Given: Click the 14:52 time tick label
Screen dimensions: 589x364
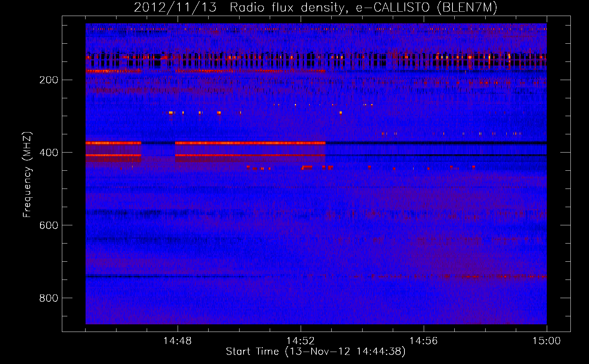Looking at the screenshot, I should click(x=301, y=341).
